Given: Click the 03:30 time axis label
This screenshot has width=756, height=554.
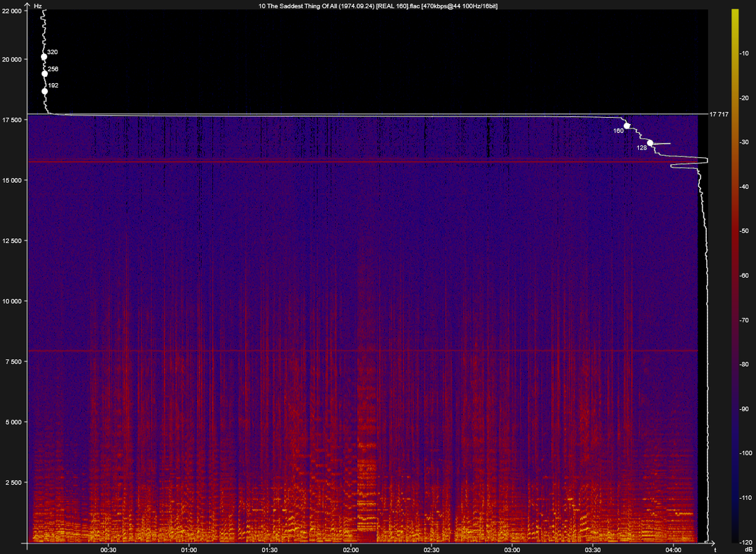Looking at the screenshot, I should click(x=592, y=550).
